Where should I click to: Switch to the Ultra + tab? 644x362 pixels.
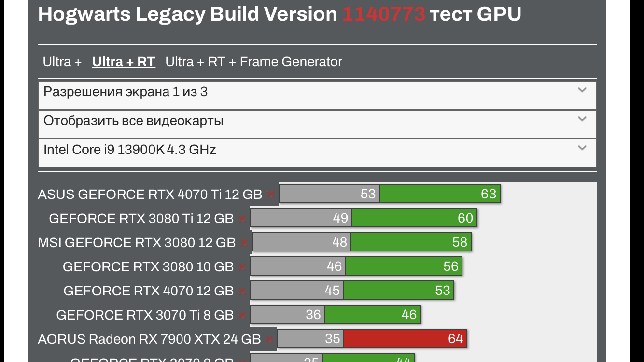[62, 62]
